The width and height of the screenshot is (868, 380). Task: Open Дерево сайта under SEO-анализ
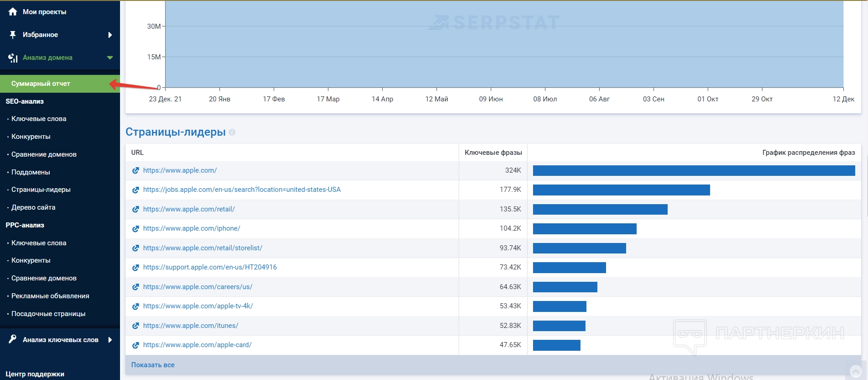33,207
